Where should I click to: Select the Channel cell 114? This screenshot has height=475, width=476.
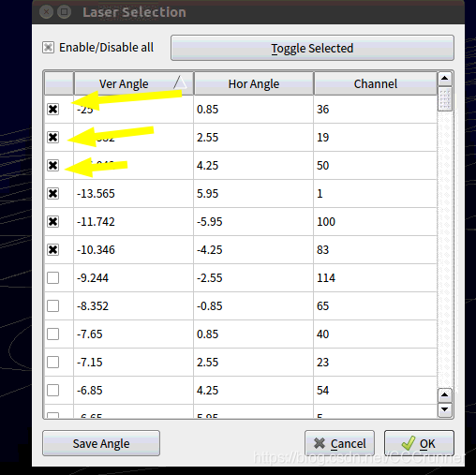tap(376, 278)
